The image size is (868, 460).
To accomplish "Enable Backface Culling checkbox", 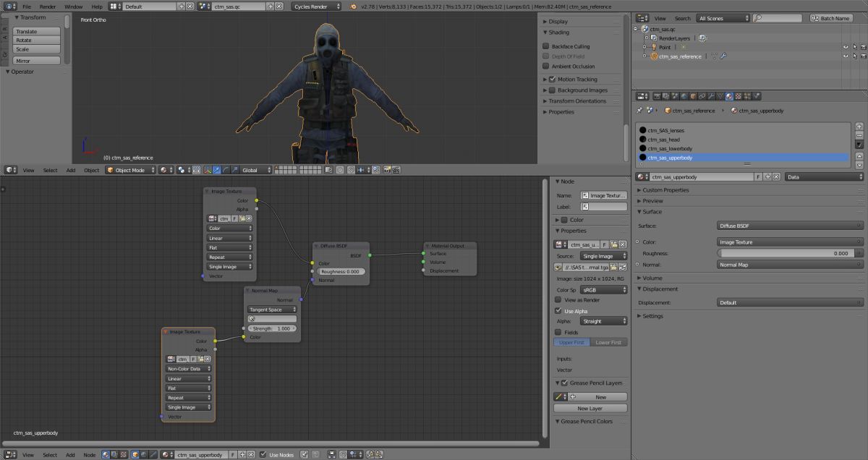I will coord(546,46).
